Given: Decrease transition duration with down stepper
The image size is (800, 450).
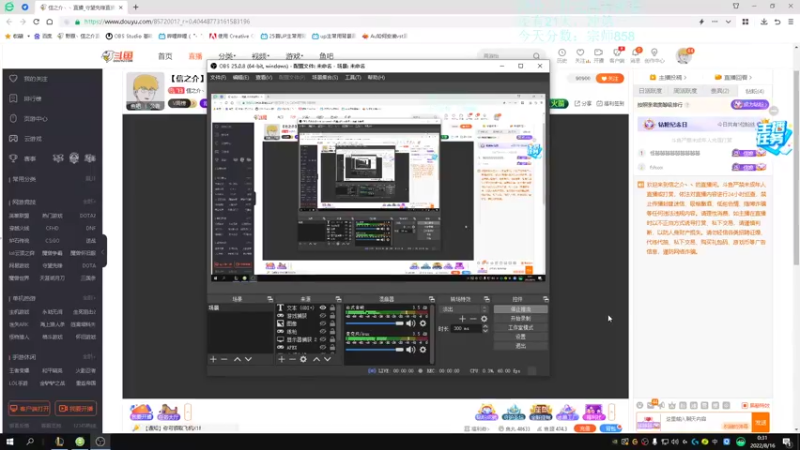Looking at the screenshot, I should pos(485,331).
